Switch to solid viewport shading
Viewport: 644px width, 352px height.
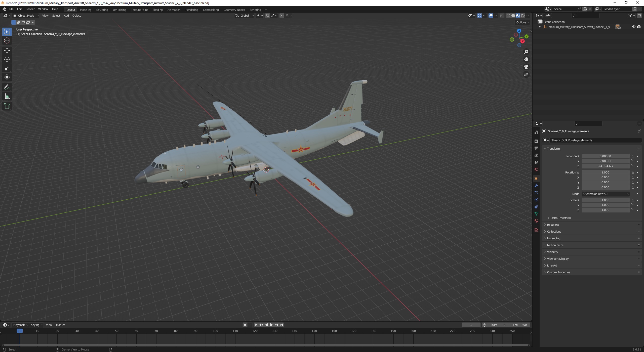click(x=513, y=16)
